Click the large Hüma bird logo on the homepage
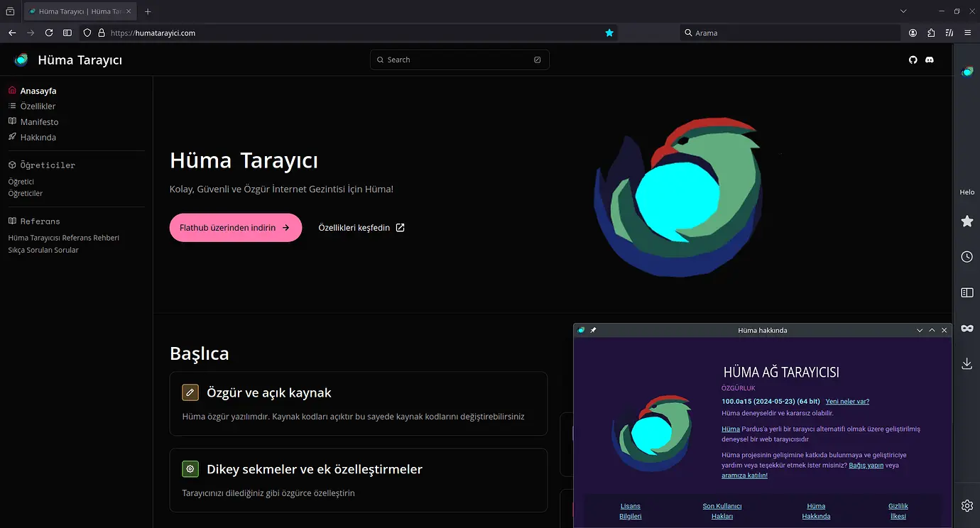 coord(678,197)
